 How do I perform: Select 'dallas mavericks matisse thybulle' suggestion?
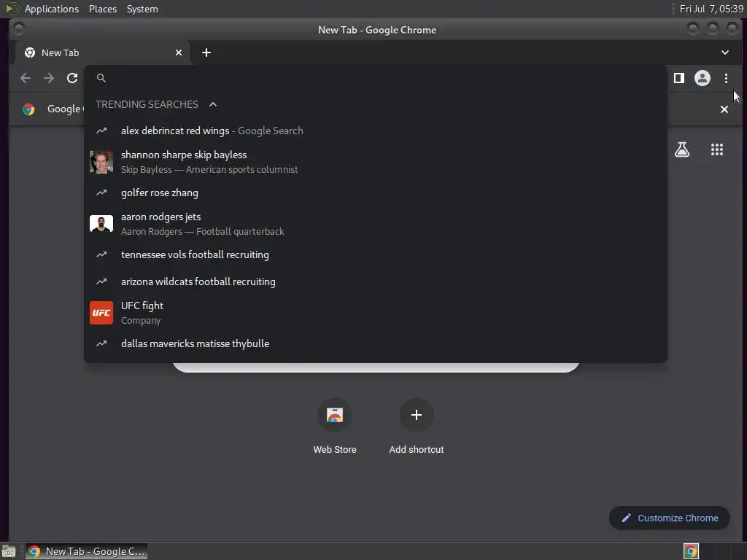coord(376,343)
